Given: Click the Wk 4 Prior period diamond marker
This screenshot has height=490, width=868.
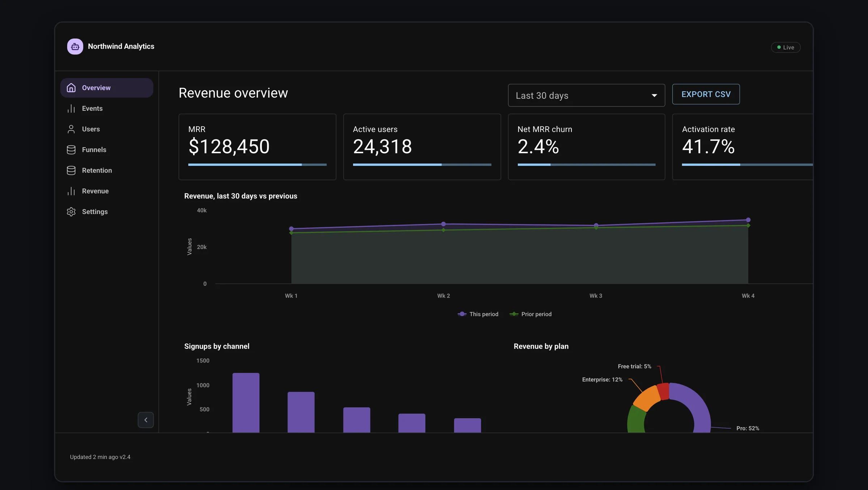Looking at the screenshot, I should tap(748, 225).
